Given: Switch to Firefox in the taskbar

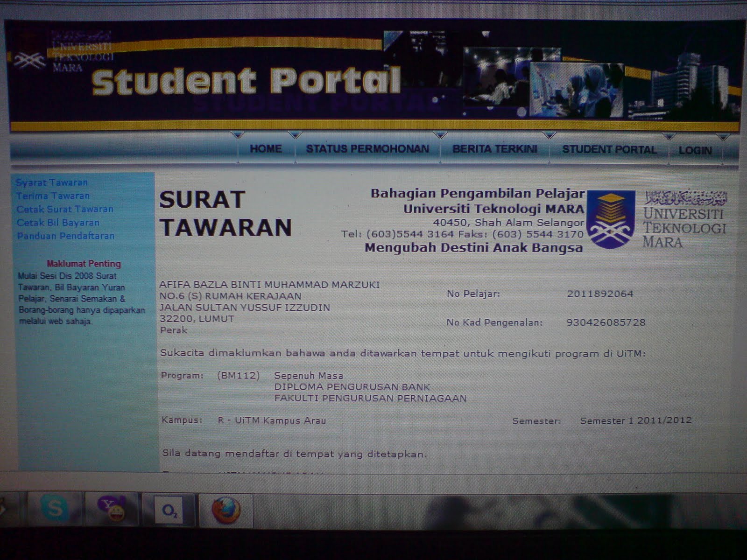Looking at the screenshot, I should [x=226, y=510].
